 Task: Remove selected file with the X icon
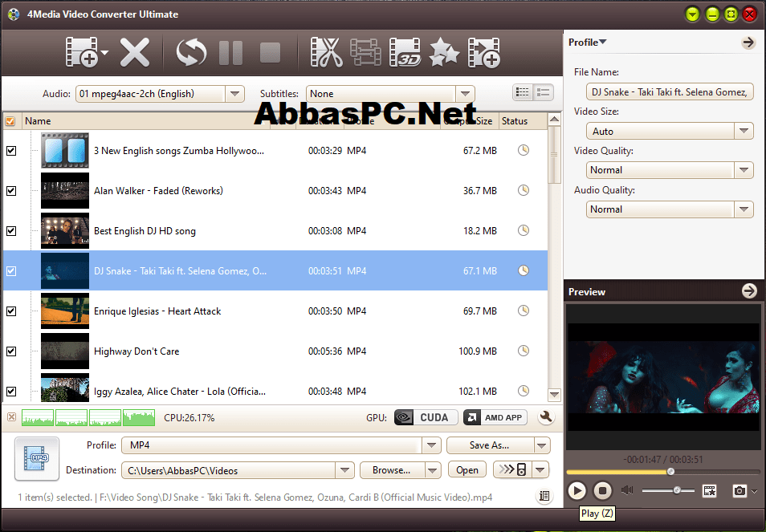135,52
